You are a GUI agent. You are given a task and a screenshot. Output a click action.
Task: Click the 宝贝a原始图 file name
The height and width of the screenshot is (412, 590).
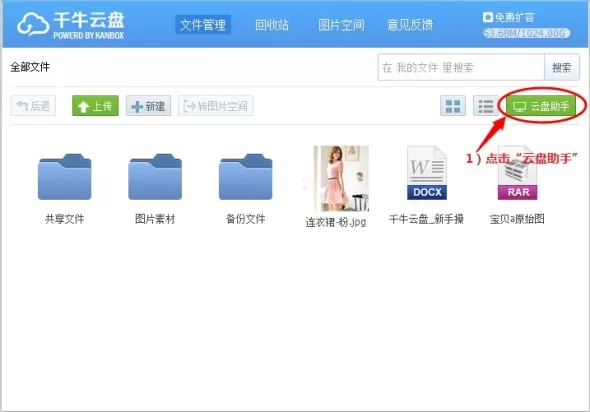[x=517, y=219]
